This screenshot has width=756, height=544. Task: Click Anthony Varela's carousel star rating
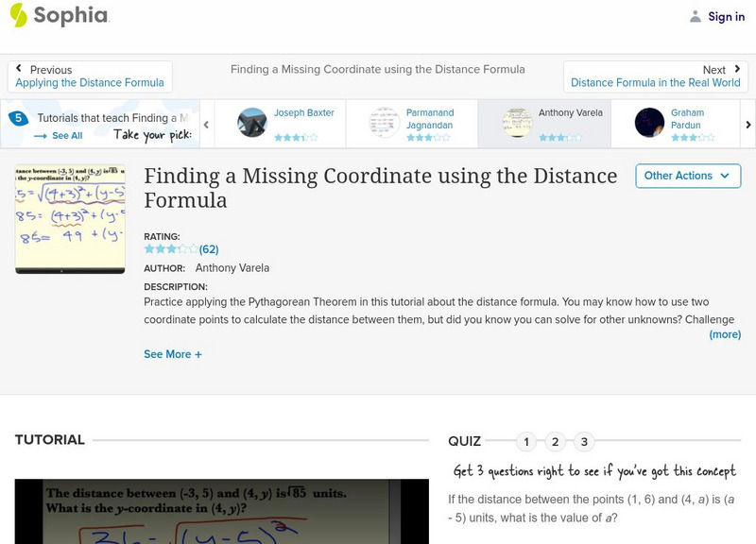pos(560,137)
